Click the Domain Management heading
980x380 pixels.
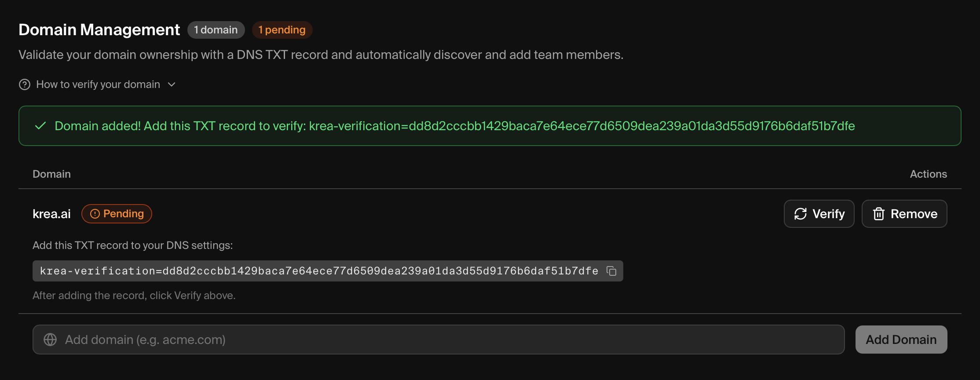99,30
